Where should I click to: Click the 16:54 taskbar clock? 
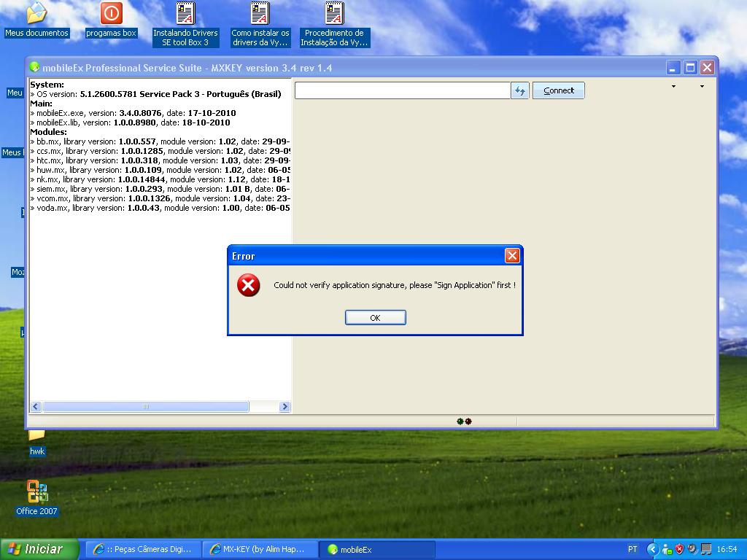point(727,549)
